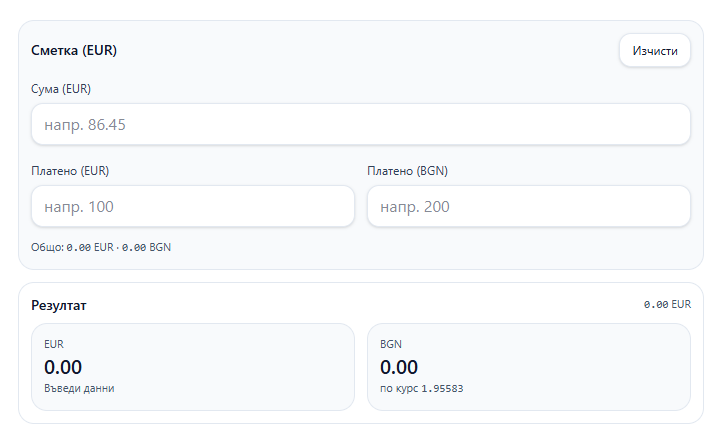Click the Резултат heading

pos(59,305)
